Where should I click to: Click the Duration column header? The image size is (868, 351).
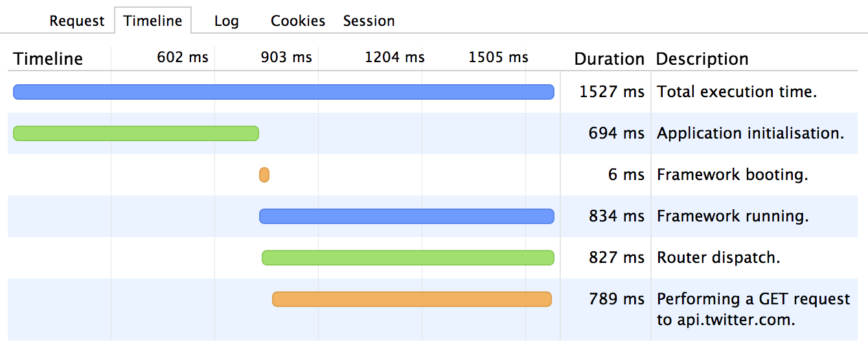610,59
